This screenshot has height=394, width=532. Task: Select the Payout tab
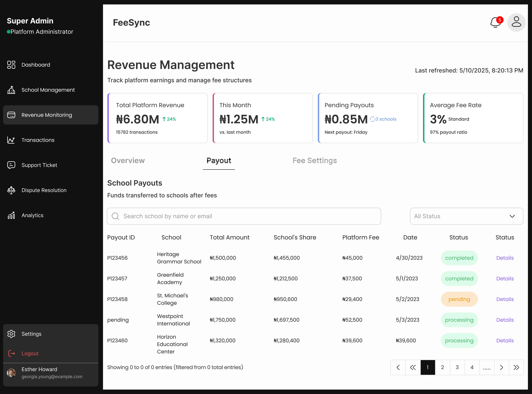point(219,160)
